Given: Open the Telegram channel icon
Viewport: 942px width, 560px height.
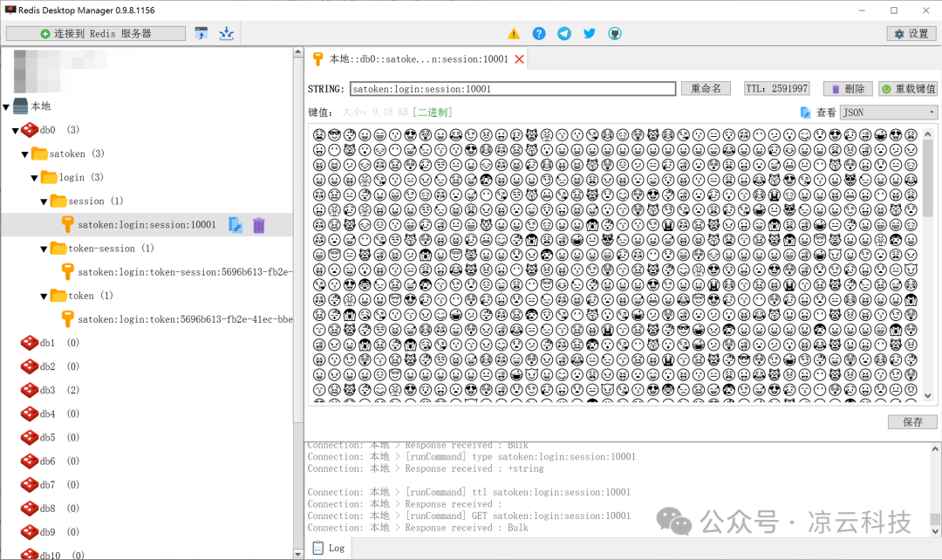Looking at the screenshot, I should (x=564, y=34).
